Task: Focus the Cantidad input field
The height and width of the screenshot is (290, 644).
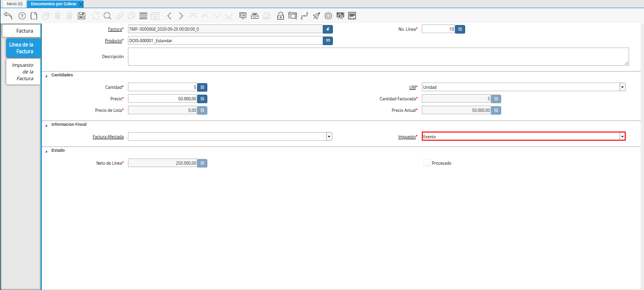Action: pyautogui.click(x=163, y=87)
